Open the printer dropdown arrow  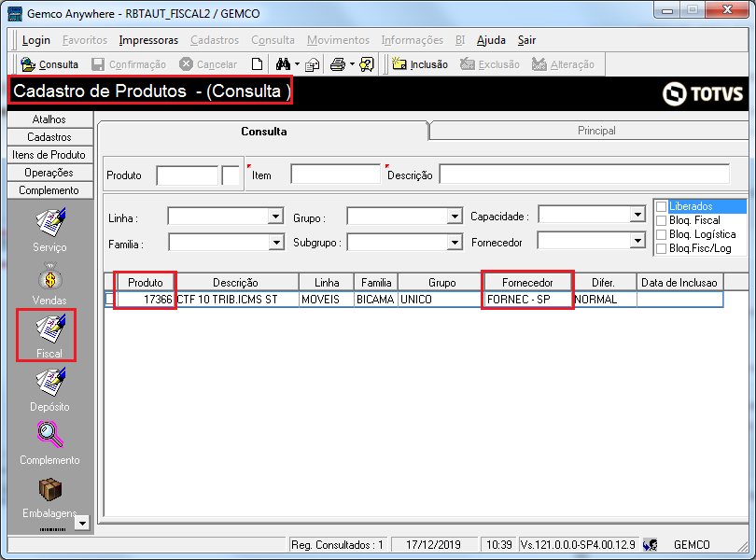click(x=352, y=64)
